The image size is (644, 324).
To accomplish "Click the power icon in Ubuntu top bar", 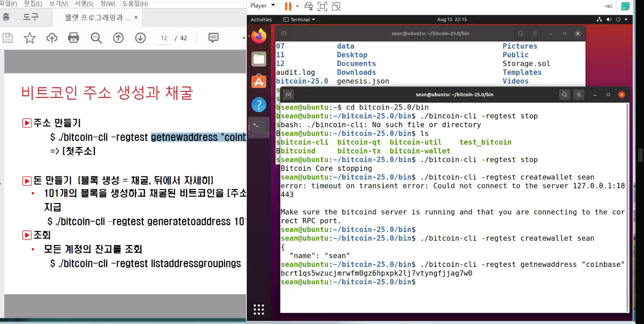I will 618,19.
